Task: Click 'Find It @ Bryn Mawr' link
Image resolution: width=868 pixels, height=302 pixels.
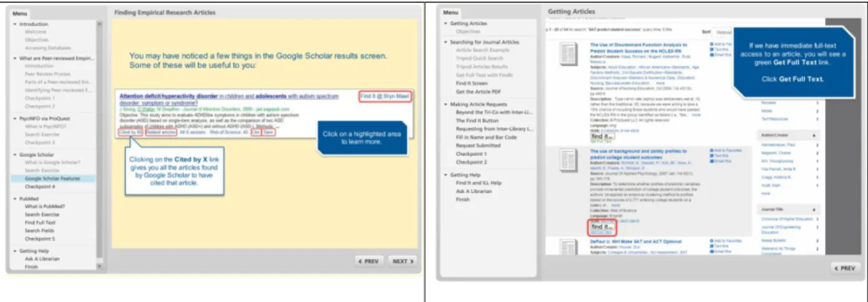Action: click(x=385, y=96)
